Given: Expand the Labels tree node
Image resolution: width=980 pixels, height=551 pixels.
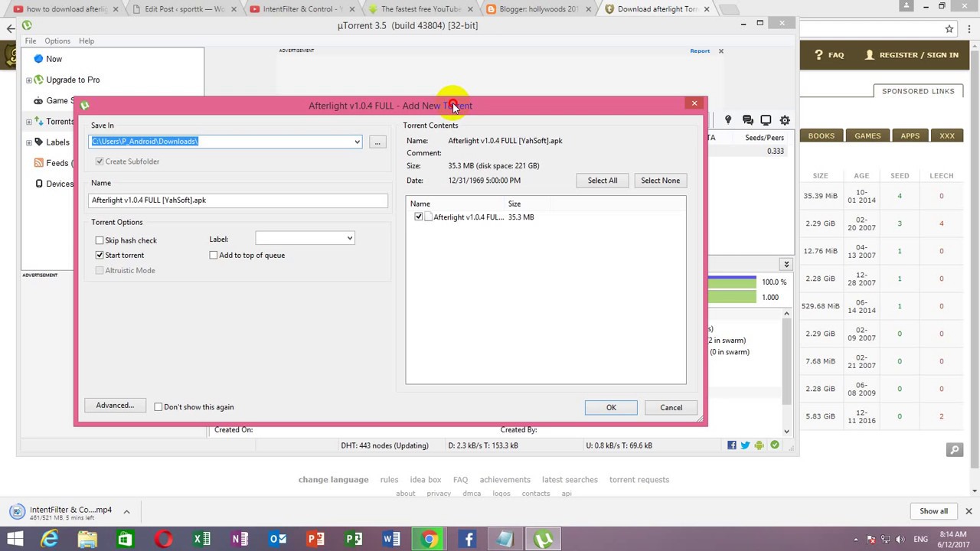Looking at the screenshot, I should coord(29,142).
